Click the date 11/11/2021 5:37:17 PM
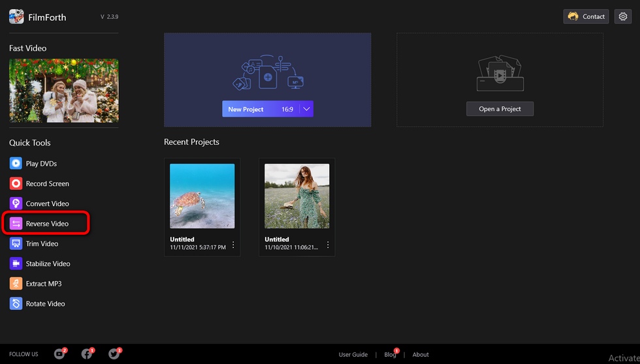Image resolution: width=640 pixels, height=364 pixels. (198, 247)
